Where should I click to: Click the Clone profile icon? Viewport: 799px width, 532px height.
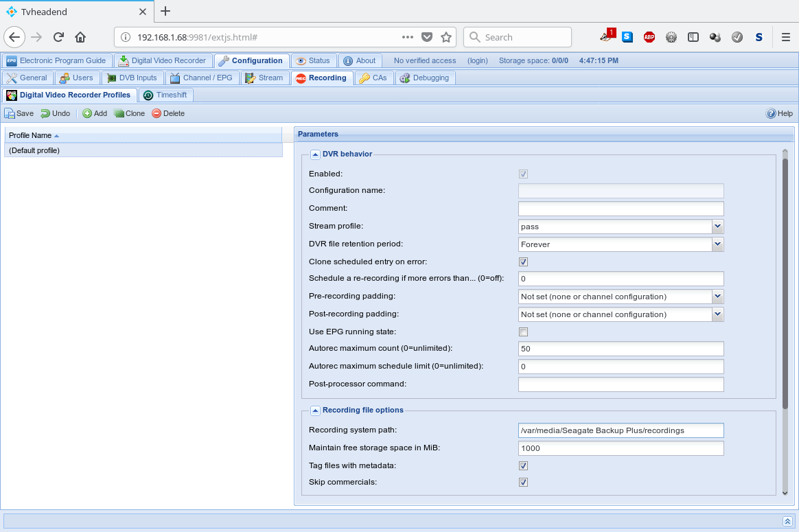[x=119, y=113]
